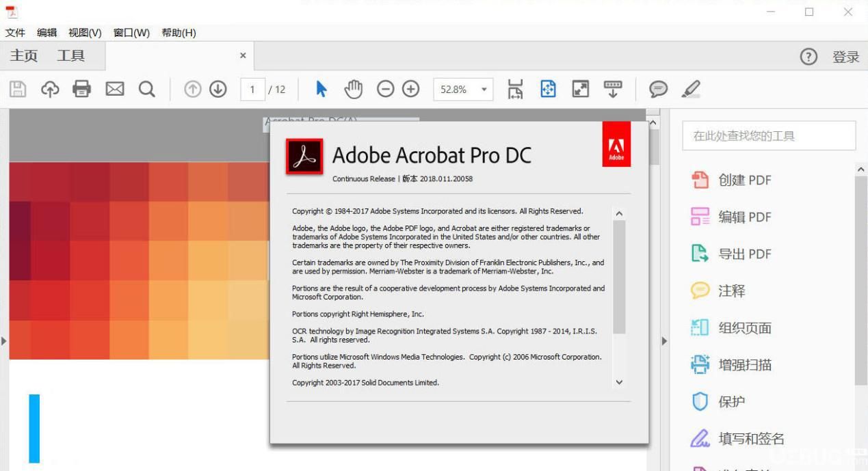Click the About dialog scrollbar thumb

coord(619,277)
